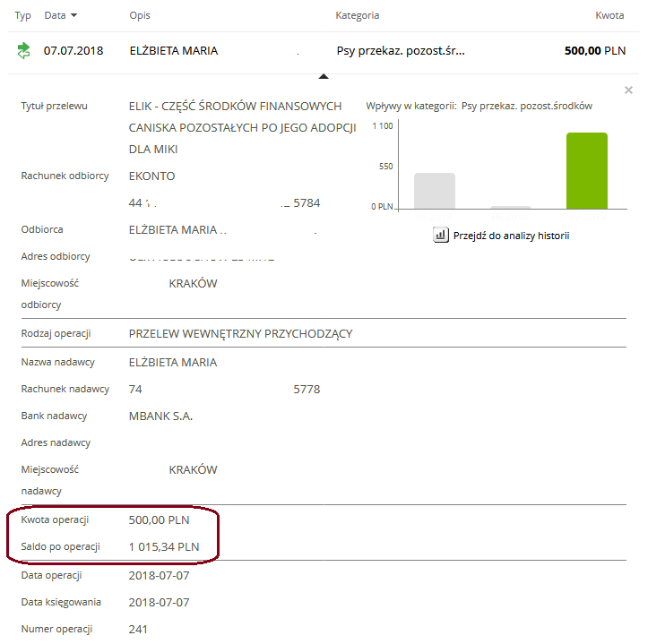The height and width of the screenshot is (644, 665).
Task: Click the operation number 241
Action: 139,629
